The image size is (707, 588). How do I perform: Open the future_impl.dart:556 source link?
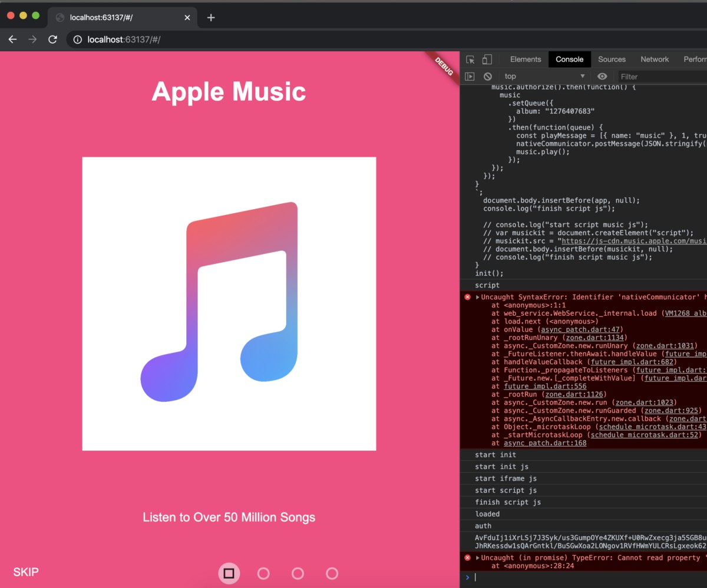tap(545, 387)
